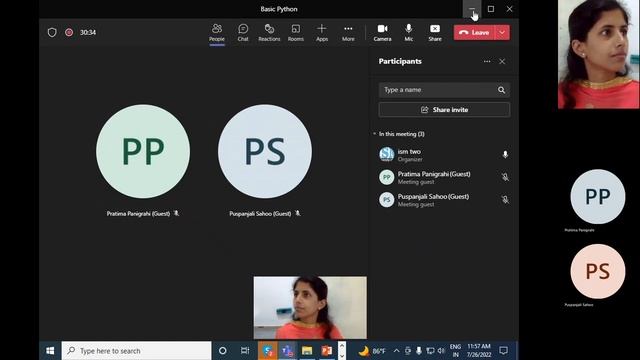The height and width of the screenshot is (360, 640).
Task: Leave the meeting with red button
Action: [x=474, y=33]
